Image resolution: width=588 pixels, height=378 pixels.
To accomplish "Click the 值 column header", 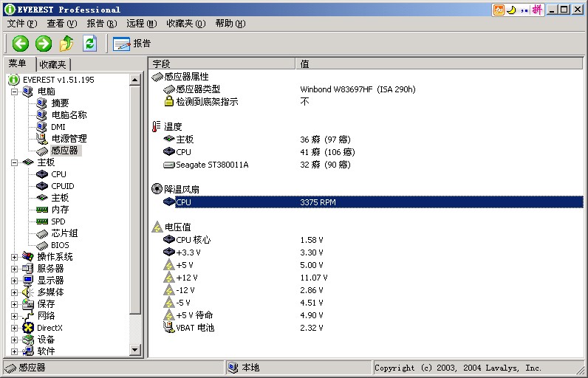I will [x=440, y=64].
